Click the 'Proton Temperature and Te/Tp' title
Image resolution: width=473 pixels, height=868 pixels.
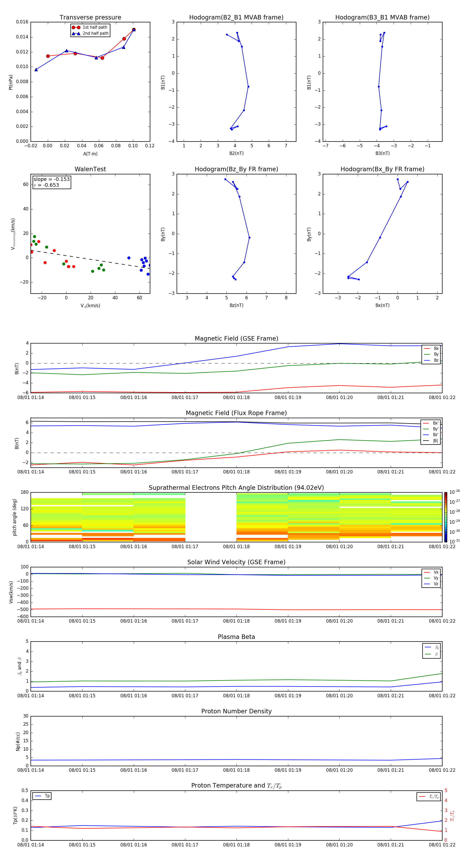click(236, 786)
